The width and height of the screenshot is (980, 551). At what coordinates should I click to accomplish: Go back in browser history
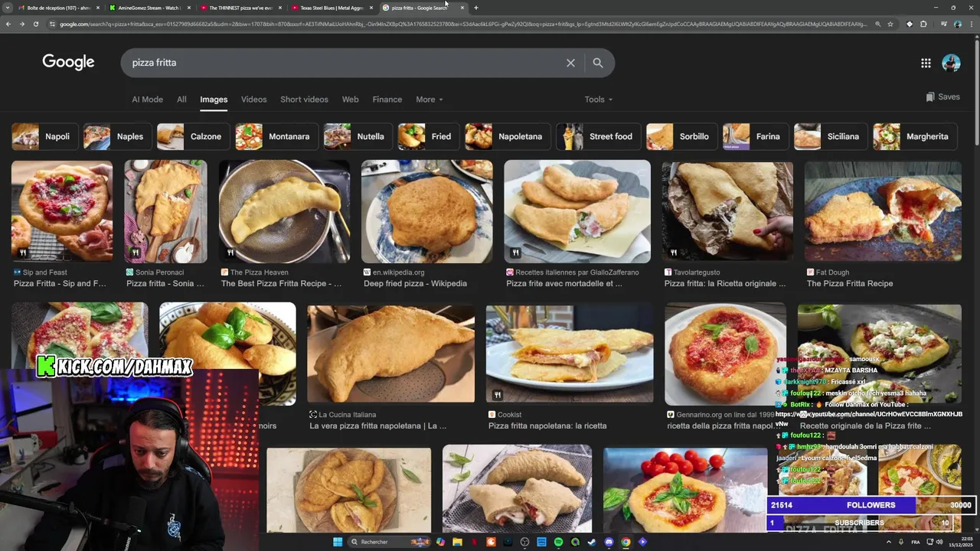pyautogui.click(x=8, y=24)
